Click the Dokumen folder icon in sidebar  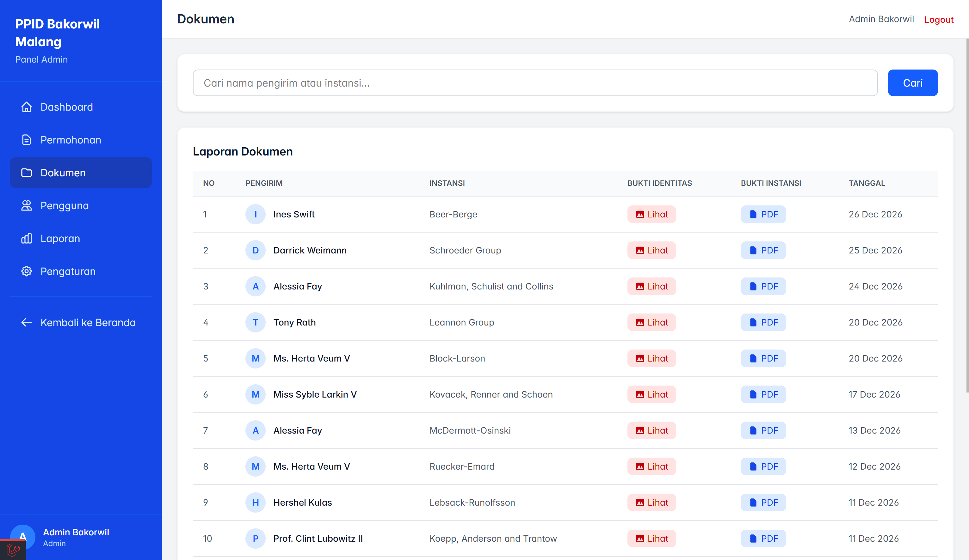coord(27,173)
